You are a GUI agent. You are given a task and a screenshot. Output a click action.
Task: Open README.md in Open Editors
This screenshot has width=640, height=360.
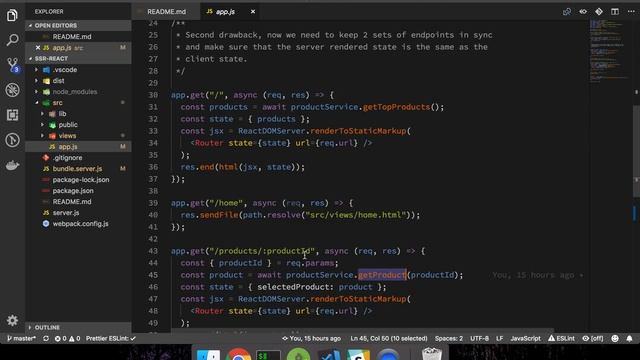(78, 37)
